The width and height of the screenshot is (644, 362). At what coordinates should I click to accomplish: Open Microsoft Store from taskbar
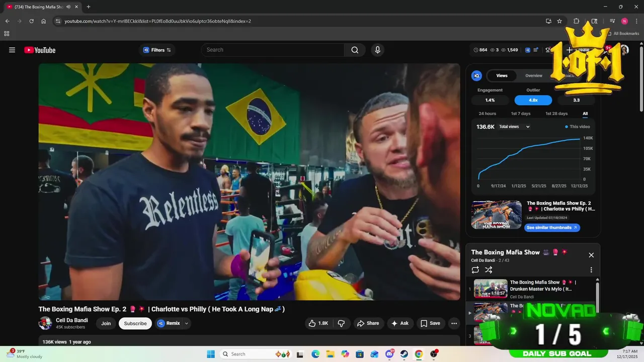360,354
